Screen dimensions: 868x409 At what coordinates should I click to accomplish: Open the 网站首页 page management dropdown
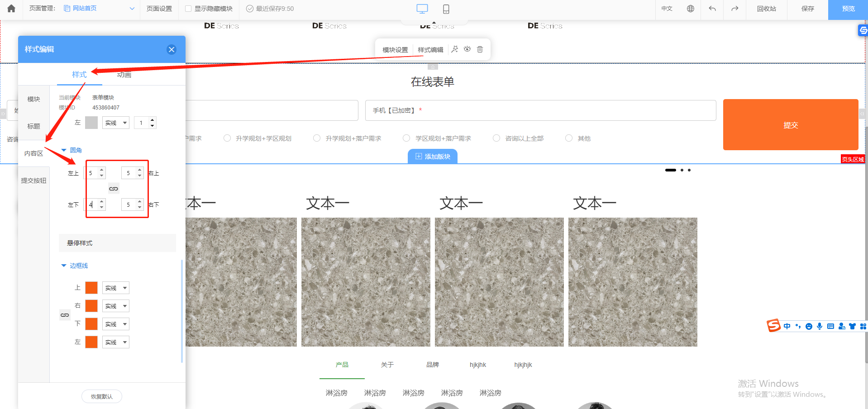(99, 9)
